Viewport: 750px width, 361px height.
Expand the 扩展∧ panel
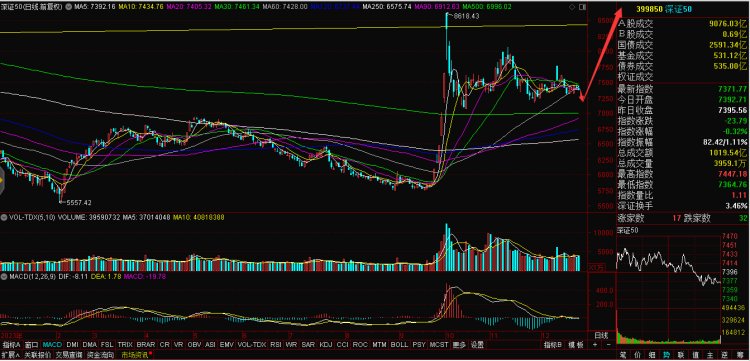(x=11, y=355)
